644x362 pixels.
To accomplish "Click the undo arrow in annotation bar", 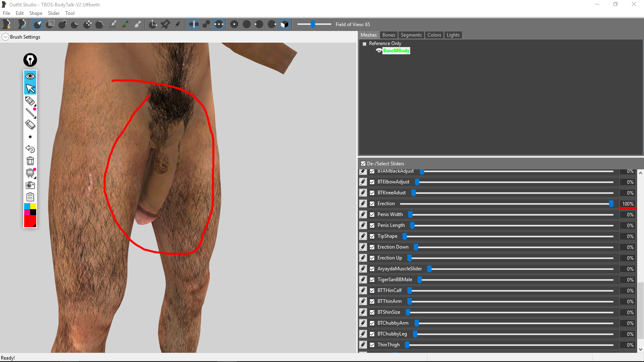I will tap(30, 149).
